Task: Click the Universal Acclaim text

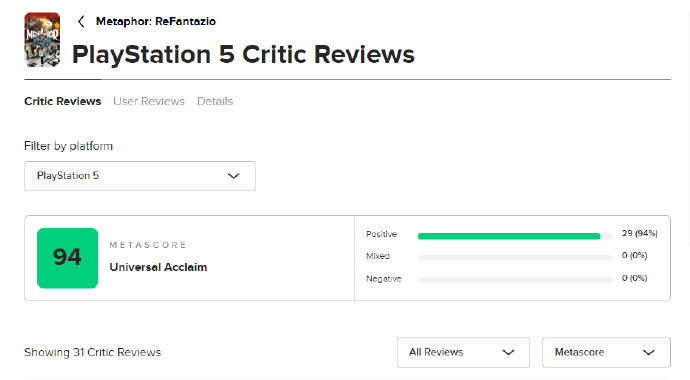Action: click(x=158, y=267)
